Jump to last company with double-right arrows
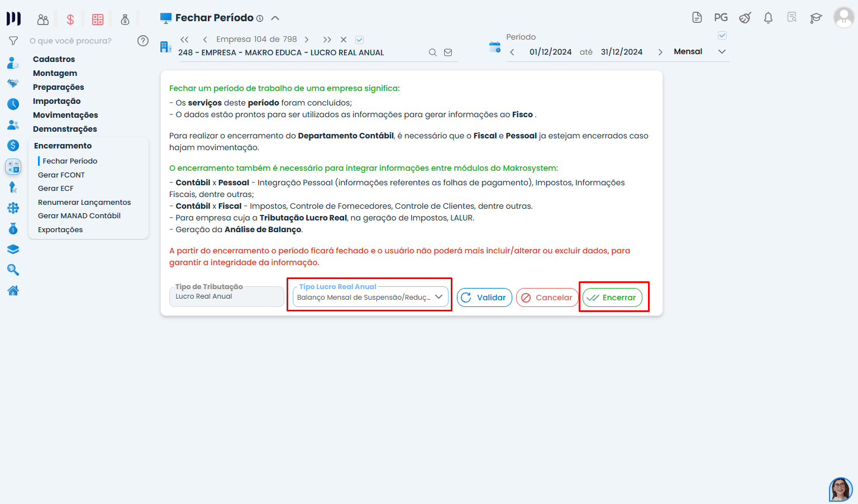 pyautogui.click(x=327, y=40)
